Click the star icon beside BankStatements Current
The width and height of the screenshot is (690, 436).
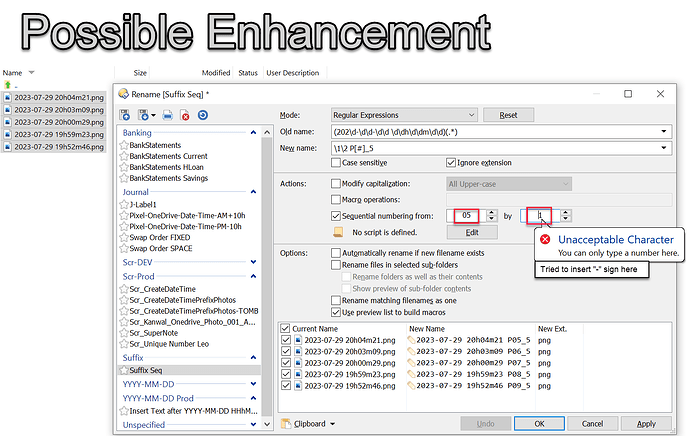click(x=124, y=156)
